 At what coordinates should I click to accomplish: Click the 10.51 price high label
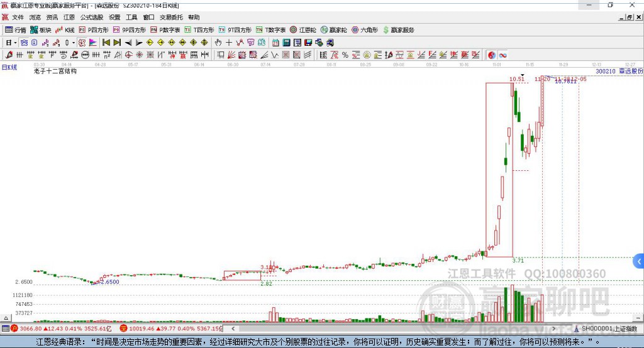pyautogui.click(x=517, y=79)
